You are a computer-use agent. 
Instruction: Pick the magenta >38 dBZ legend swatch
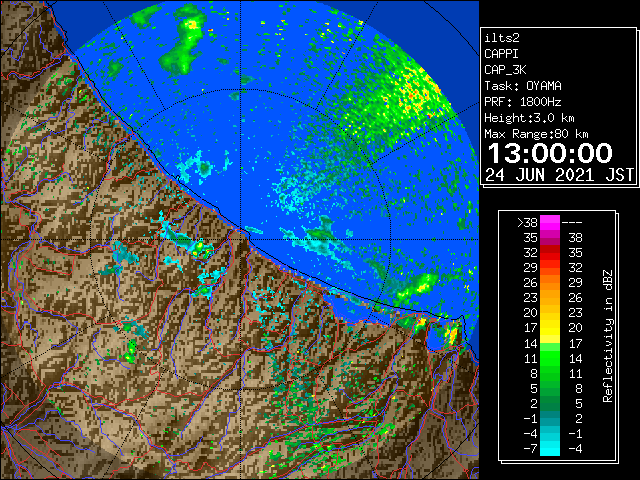tap(550, 223)
